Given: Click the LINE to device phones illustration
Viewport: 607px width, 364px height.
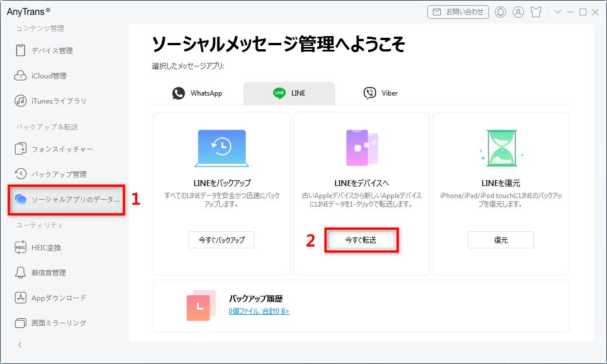Looking at the screenshot, I should pos(361,148).
